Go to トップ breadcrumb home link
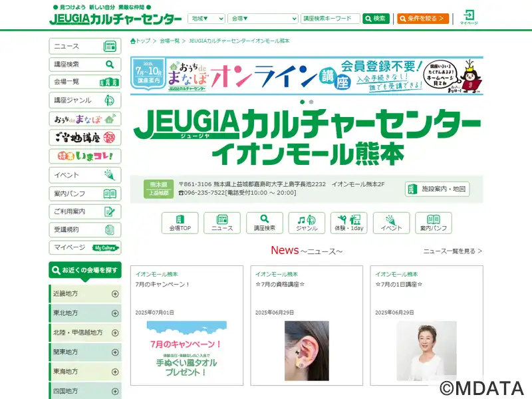Screen dimensions: 532x399 pos(140,41)
